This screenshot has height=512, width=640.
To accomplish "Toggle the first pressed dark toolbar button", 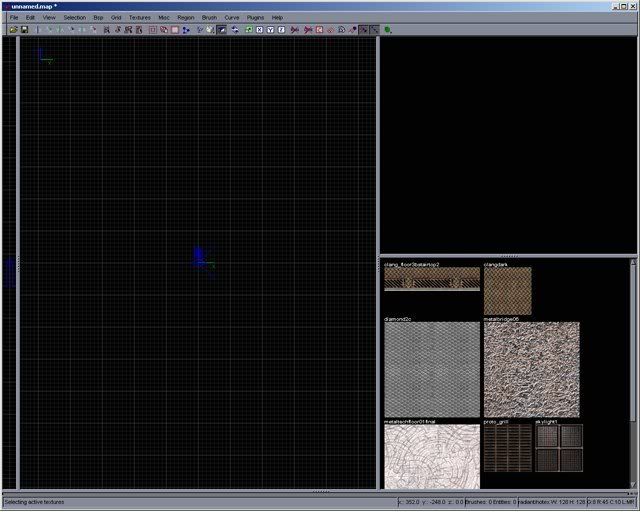I will pos(363,29).
